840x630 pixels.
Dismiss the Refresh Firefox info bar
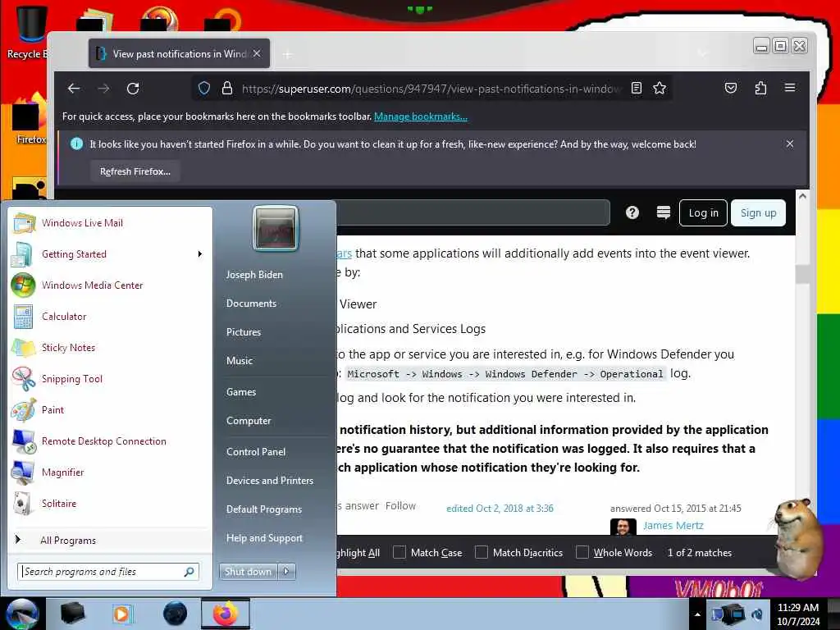[x=790, y=144]
